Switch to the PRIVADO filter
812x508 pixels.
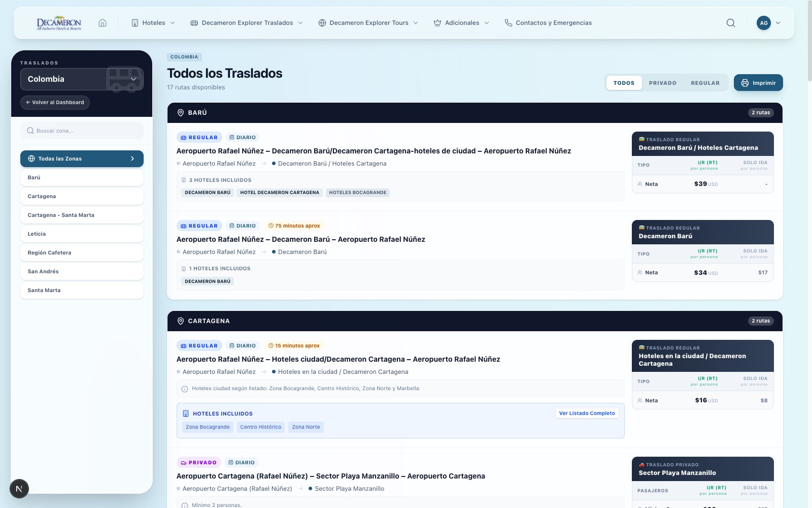coord(662,83)
